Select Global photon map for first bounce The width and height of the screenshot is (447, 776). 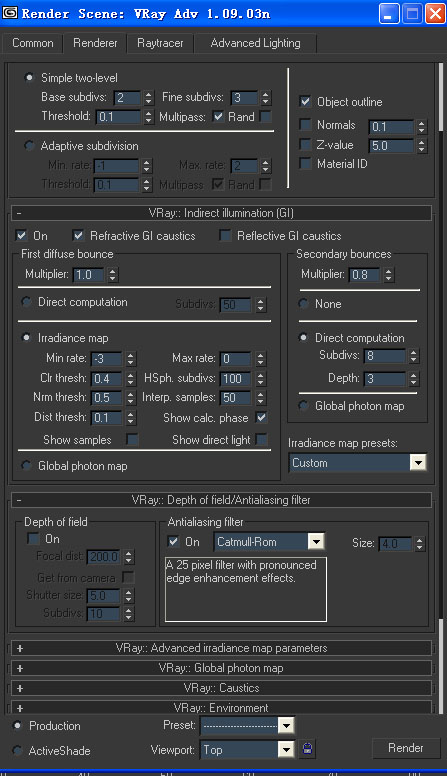[x=27, y=466]
